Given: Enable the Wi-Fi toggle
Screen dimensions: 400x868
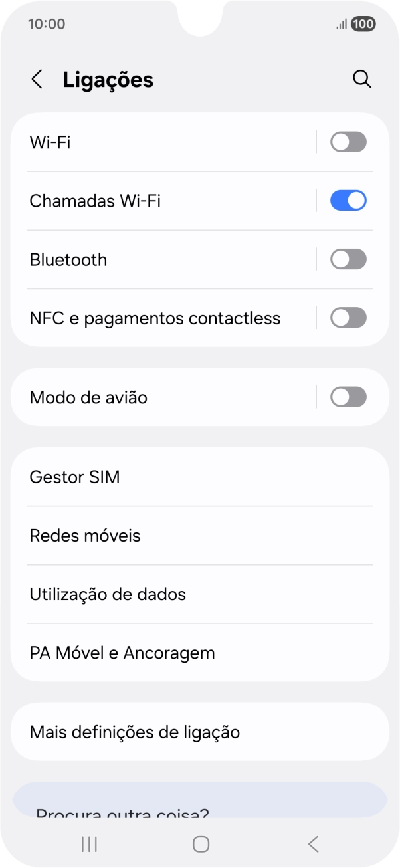Looking at the screenshot, I should 348,142.
